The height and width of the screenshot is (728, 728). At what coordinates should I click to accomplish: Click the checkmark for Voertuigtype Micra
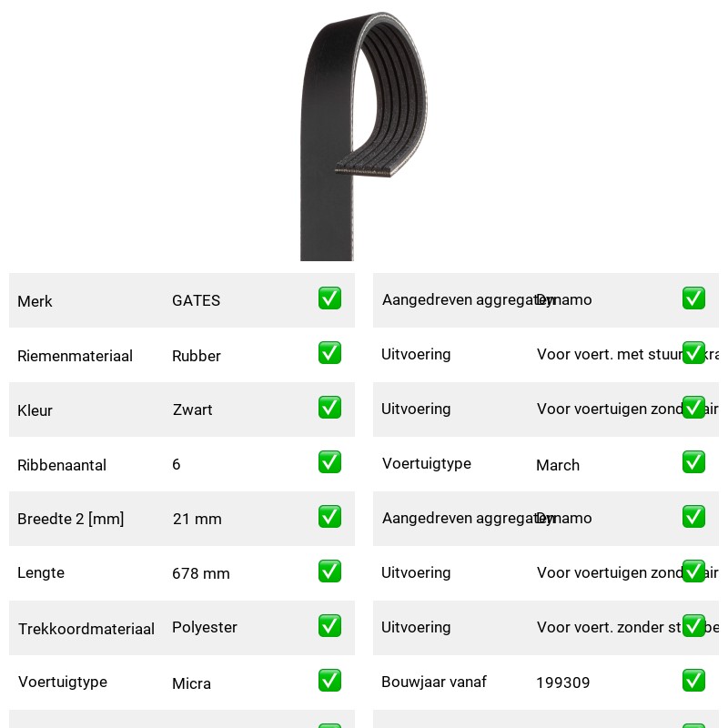329,680
